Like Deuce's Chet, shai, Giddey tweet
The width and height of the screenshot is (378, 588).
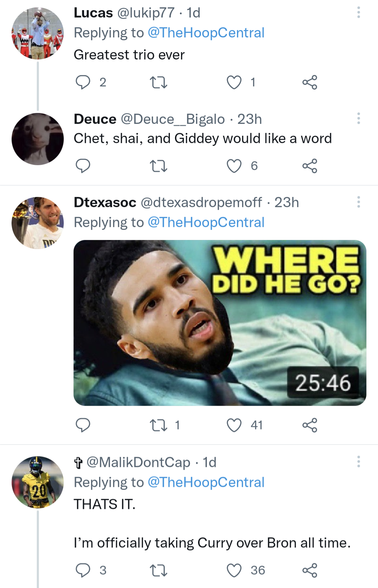(234, 166)
